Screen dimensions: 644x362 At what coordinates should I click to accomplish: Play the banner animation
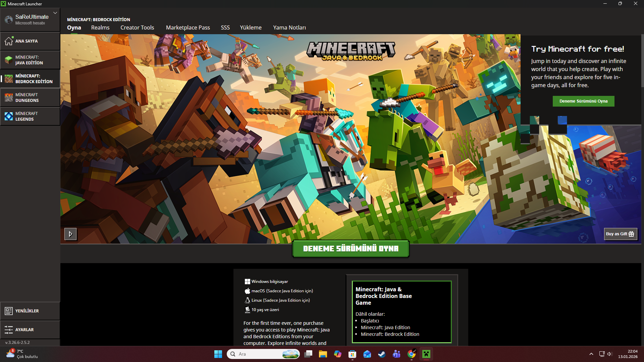pyautogui.click(x=70, y=234)
